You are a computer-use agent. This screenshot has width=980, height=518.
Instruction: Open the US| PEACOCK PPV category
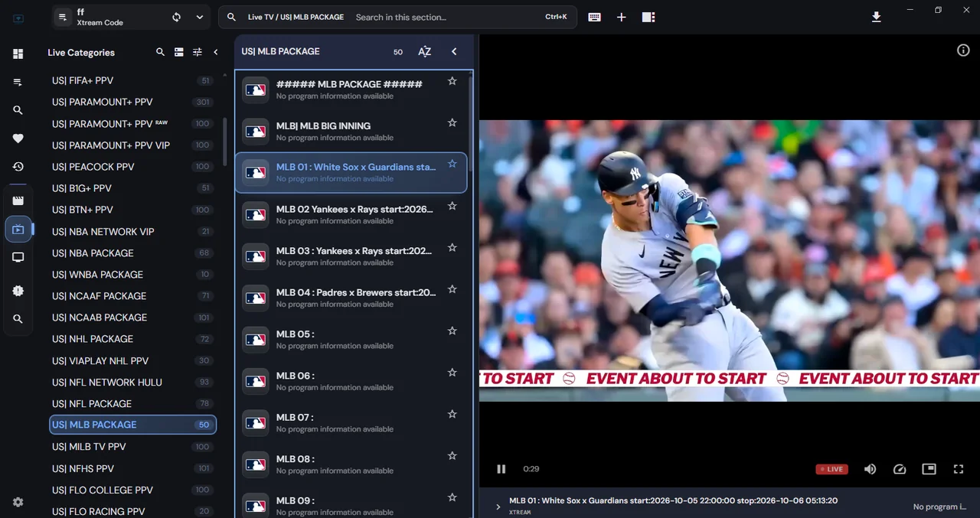pyautogui.click(x=132, y=167)
